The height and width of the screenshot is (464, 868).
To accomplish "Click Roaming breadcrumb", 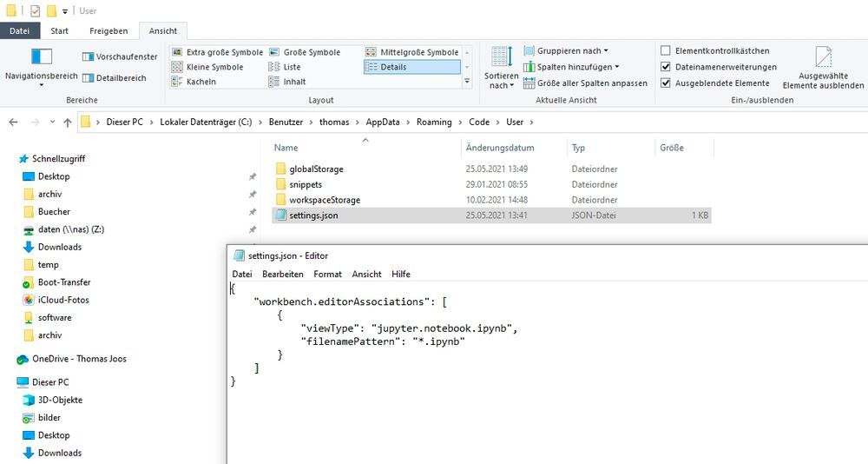I will [434, 122].
